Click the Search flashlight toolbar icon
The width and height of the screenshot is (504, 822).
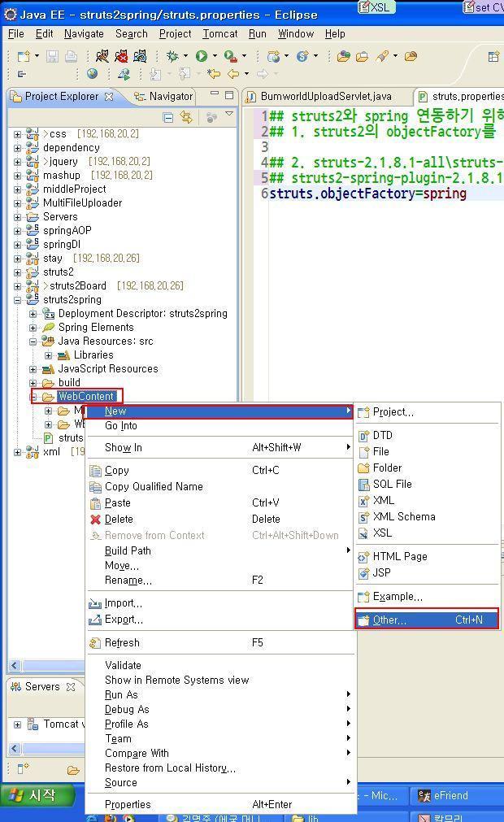pyautogui.click(x=382, y=56)
